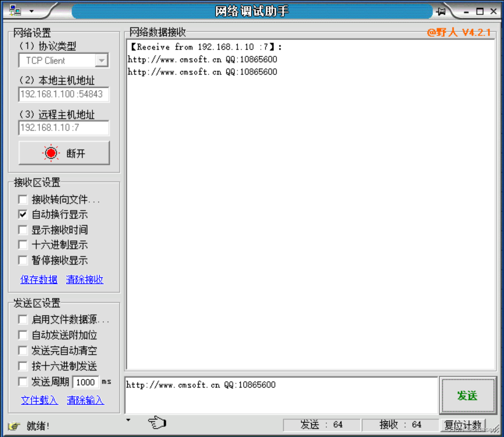Click the hand pointer icon in status bar
This screenshot has width=504, height=437.
tap(157, 423)
